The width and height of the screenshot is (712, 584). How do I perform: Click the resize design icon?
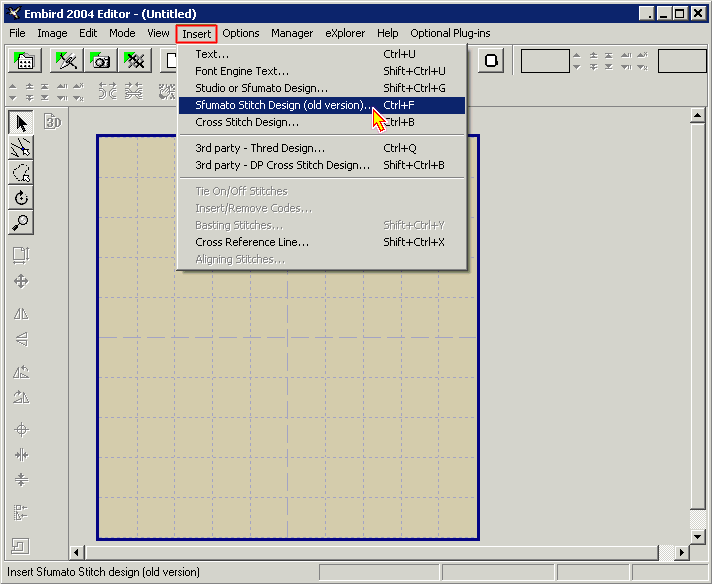pos(21,256)
